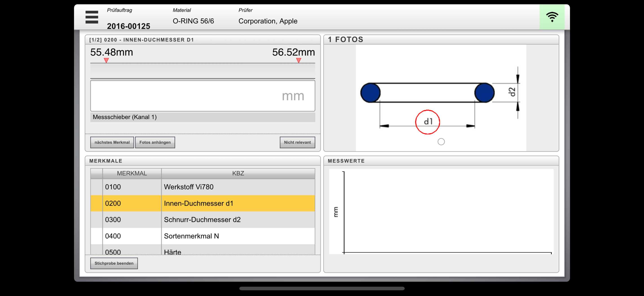
Task: Click the tolerance range bar
Action: (203, 71)
